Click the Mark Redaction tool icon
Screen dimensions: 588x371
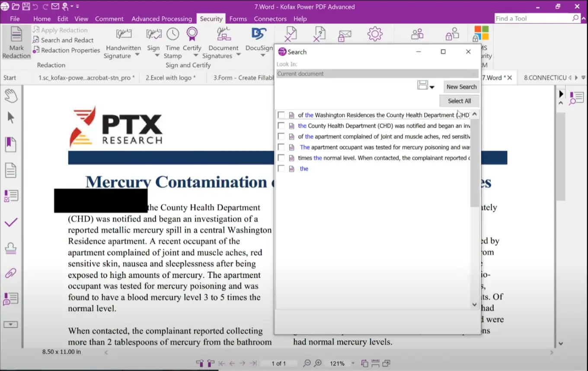click(x=16, y=35)
